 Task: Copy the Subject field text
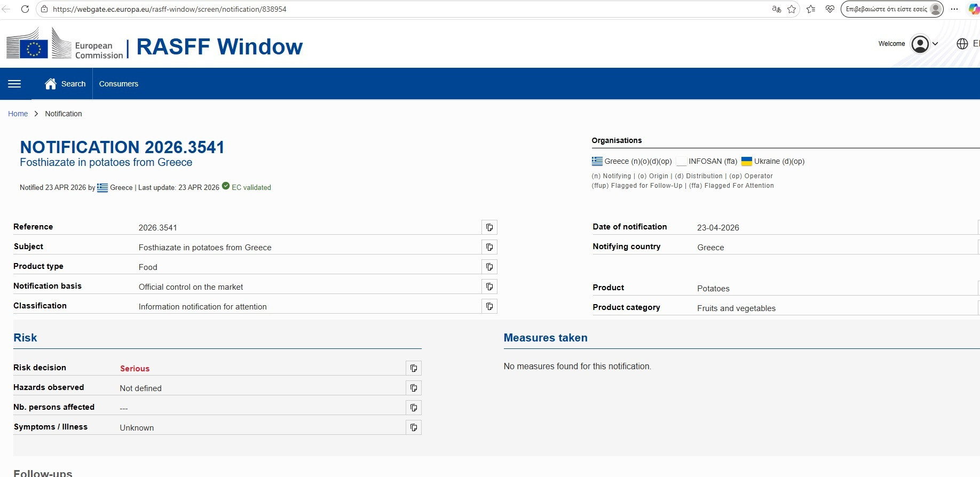[489, 247]
